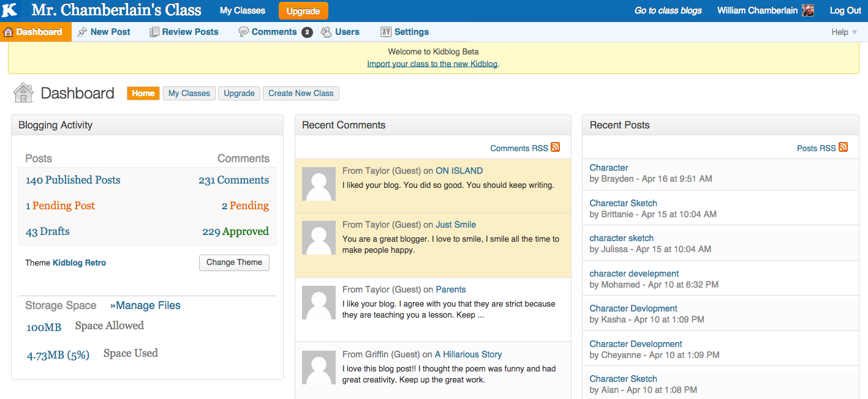Image resolution: width=868 pixels, height=399 pixels.
Task: Click the Comments speech bubble icon
Action: coord(244,31)
